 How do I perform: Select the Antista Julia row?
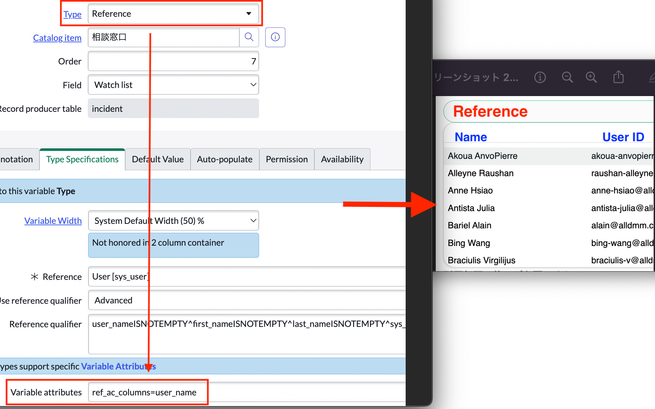tap(549, 208)
